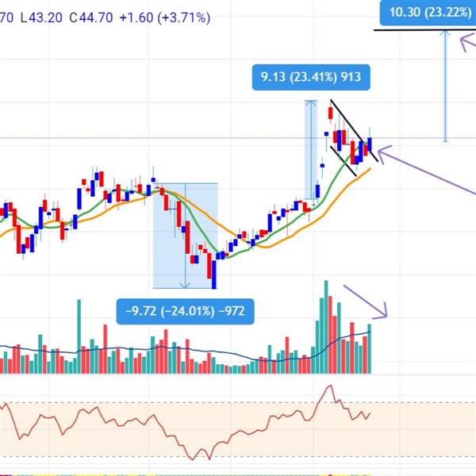Click the RSI upper dashed band line

[x=238, y=403]
